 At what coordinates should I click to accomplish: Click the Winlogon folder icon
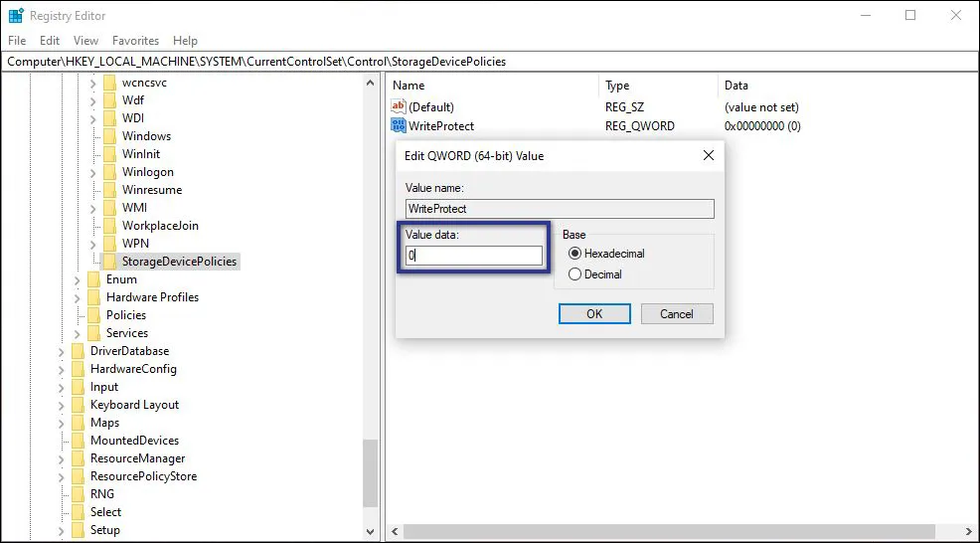tap(110, 172)
